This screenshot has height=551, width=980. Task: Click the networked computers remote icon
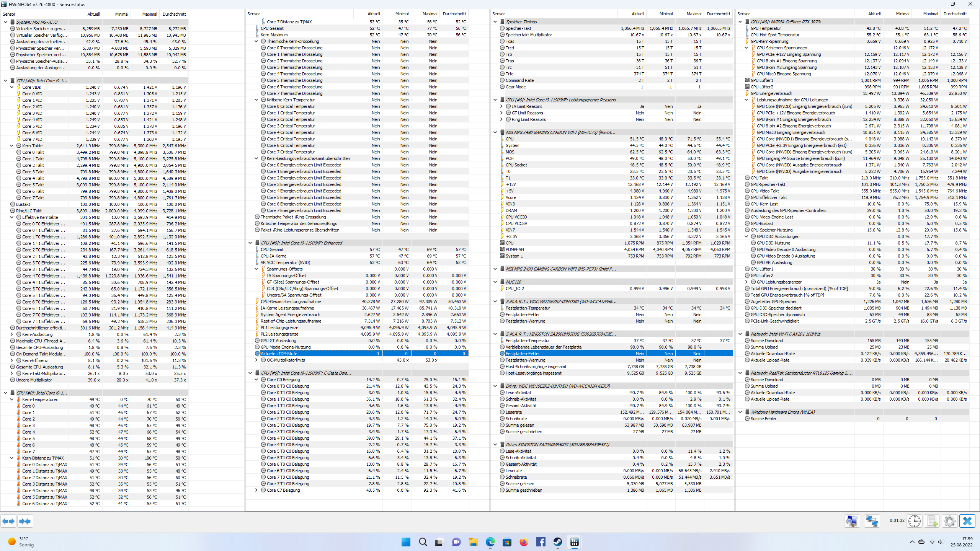872,521
